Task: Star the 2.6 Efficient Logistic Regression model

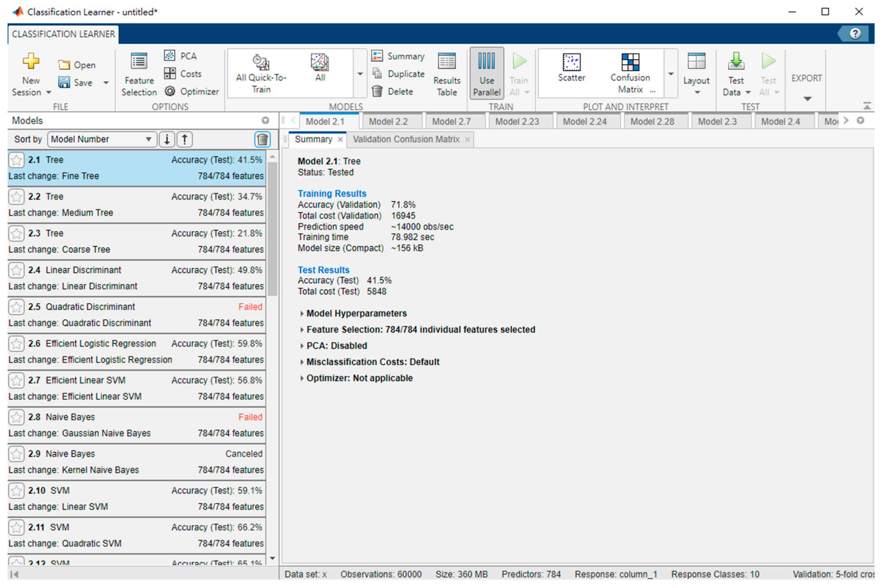Action: [17, 344]
